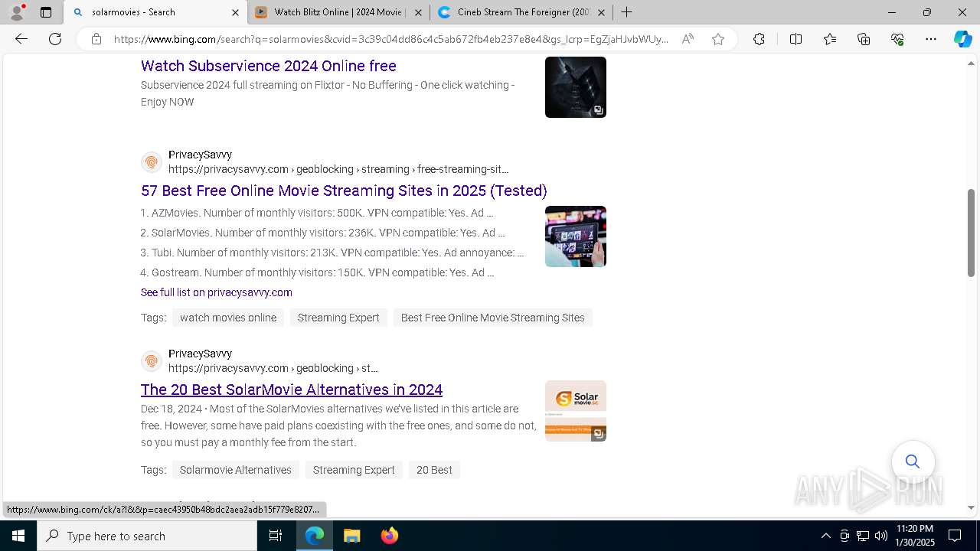Close the solarmovies Search tab

coord(235,12)
